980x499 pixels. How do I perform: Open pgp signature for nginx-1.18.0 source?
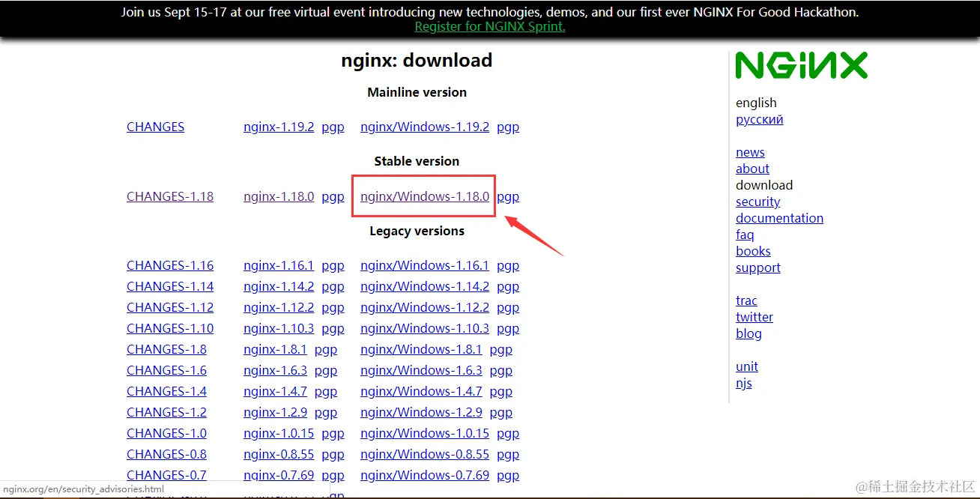(333, 196)
